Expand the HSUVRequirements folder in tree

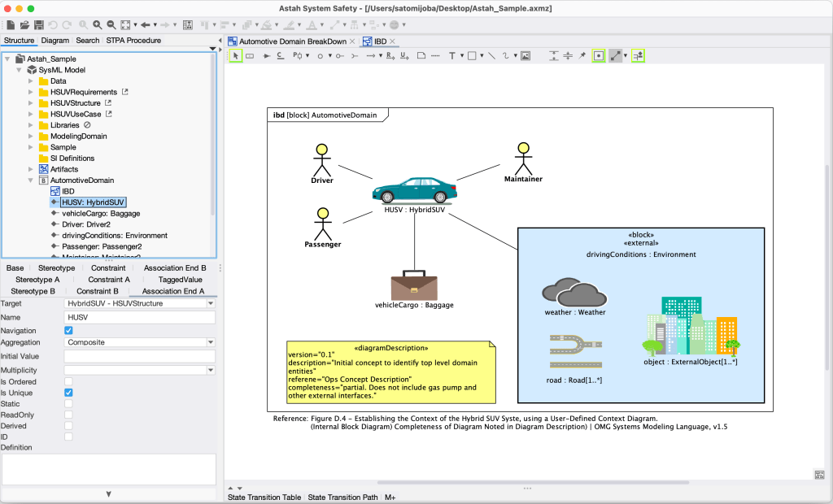32,93
